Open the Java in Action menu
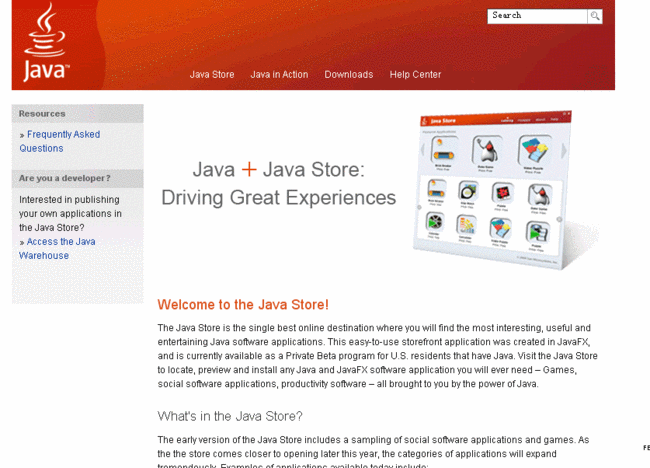 coord(279,75)
